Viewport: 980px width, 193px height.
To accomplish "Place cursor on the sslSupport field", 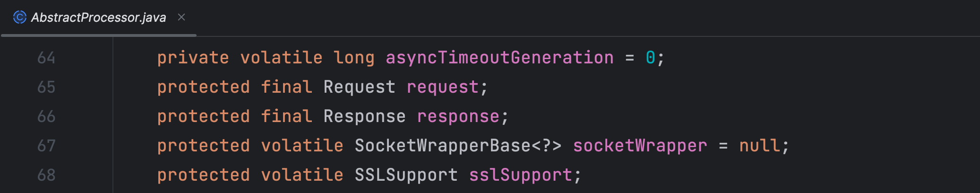I will point(520,175).
